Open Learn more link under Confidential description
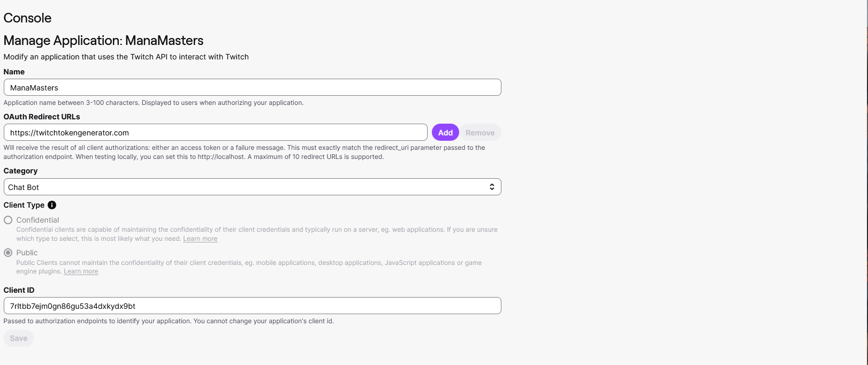This screenshot has height=365, width=868. [200, 239]
